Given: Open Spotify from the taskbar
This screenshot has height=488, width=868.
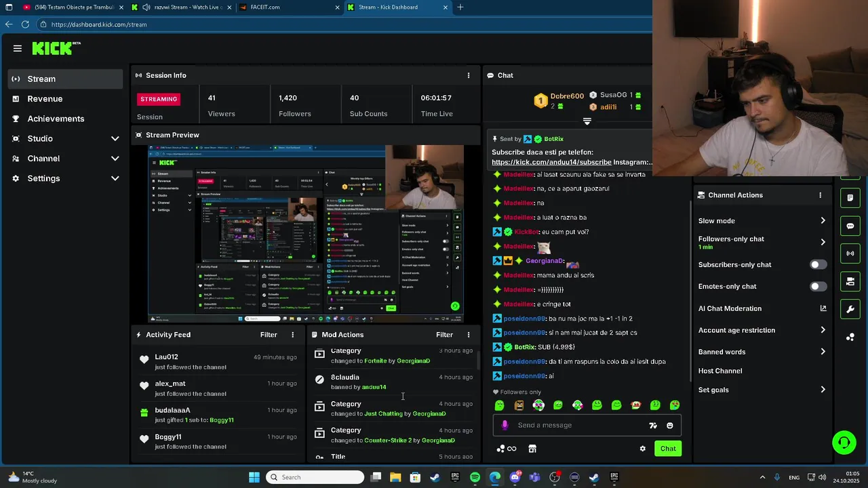Looking at the screenshot, I should coord(475,477).
